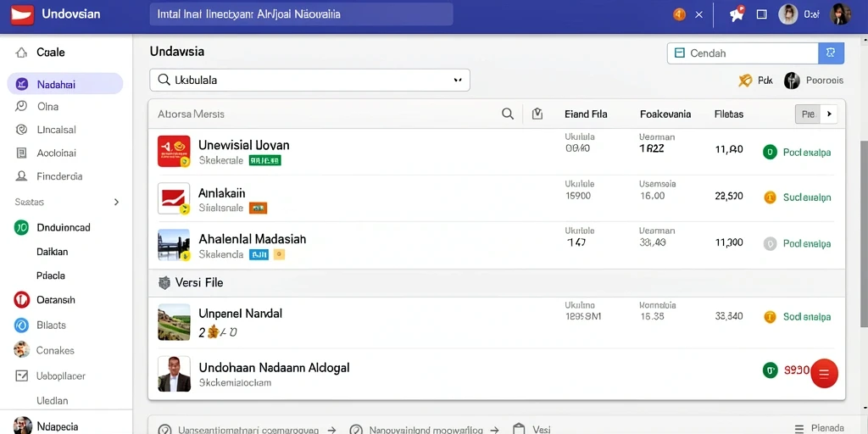Sort by the Foakevania column
The height and width of the screenshot is (434, 868).
[x=665, y=114]
